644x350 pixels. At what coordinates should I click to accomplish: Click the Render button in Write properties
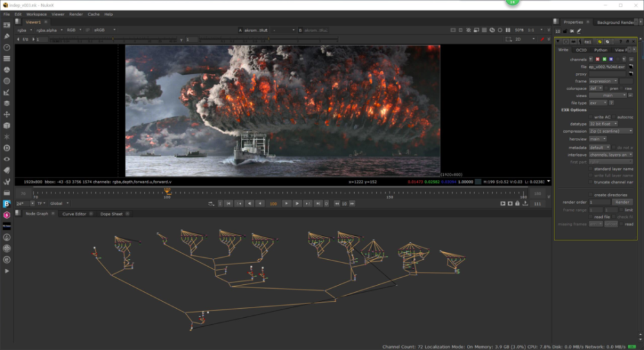621,202
